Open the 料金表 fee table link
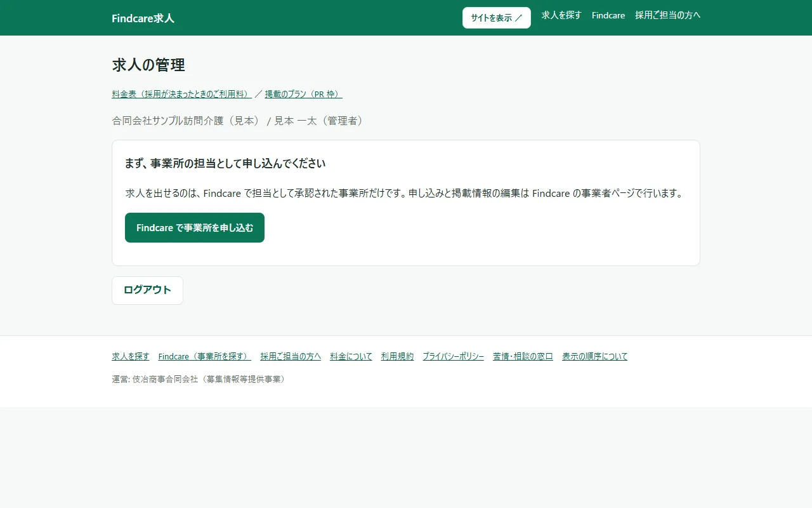Viewport: 812px width, 508px height. pyautogui.click(x=182, y=94)
